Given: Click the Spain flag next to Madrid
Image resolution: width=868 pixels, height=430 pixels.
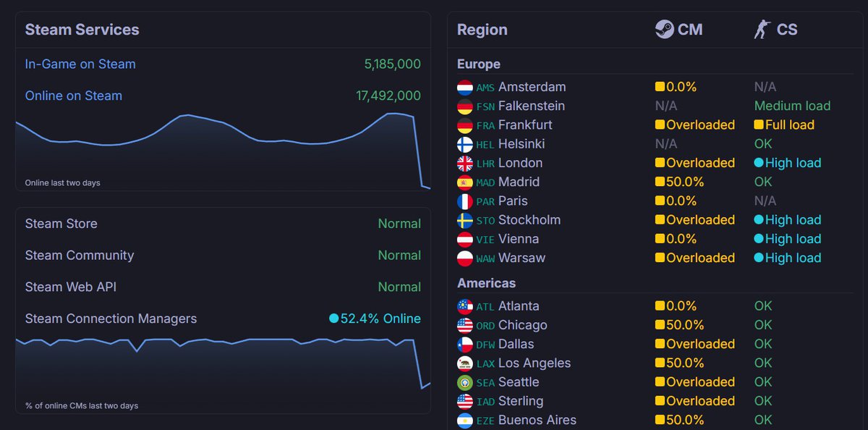Looking at the screenshot, I should point(465,182).
